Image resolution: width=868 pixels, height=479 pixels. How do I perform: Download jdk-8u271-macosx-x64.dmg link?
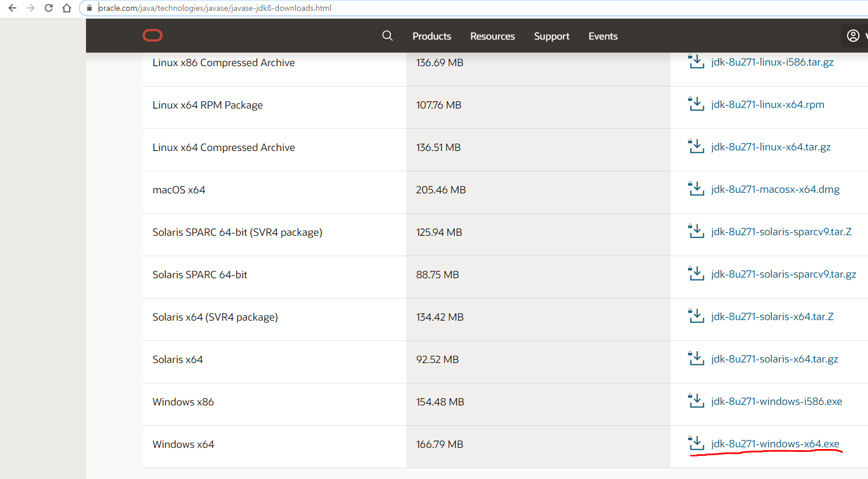click(x=775, y=189)
